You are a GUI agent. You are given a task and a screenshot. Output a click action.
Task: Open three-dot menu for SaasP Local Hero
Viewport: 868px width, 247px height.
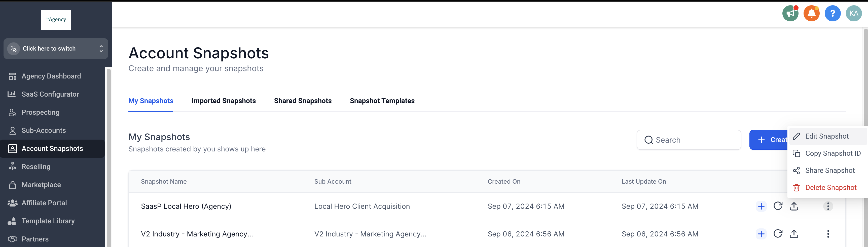828,206
